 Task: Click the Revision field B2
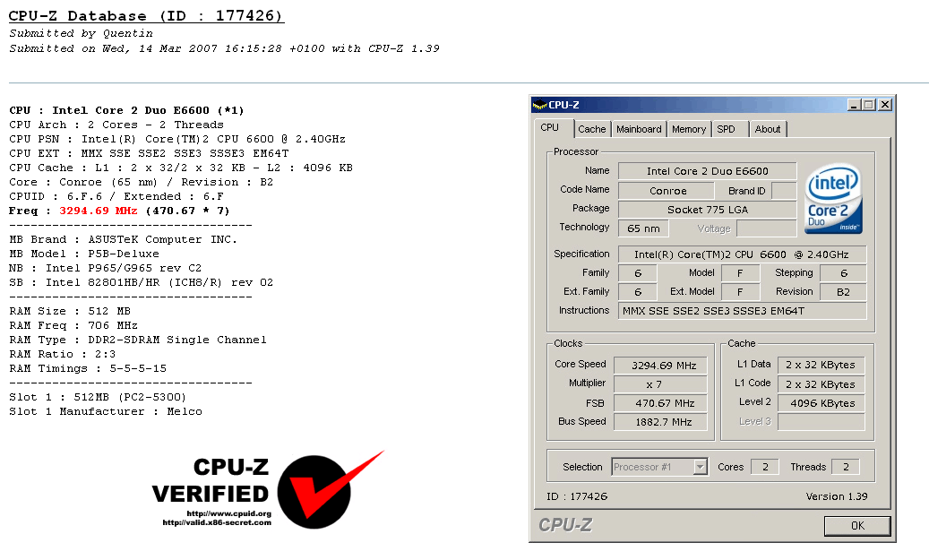tap(843, 292)
